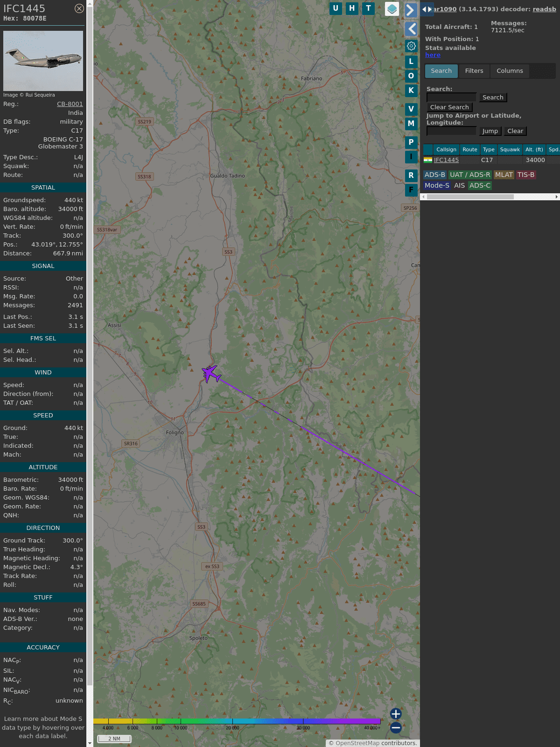560x747 pixels.
Task: Click the MLAT legend label
Action: coord(504,175)
